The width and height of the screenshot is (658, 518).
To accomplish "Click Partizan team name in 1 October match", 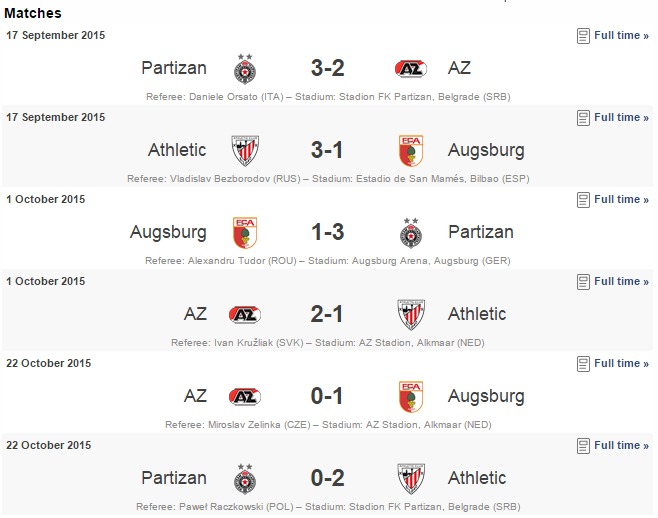I will click(481, 232).
